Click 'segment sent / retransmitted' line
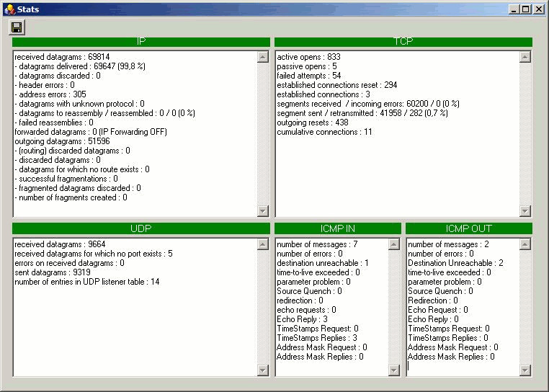The image size is (549, 392). (x=362, y=113)
